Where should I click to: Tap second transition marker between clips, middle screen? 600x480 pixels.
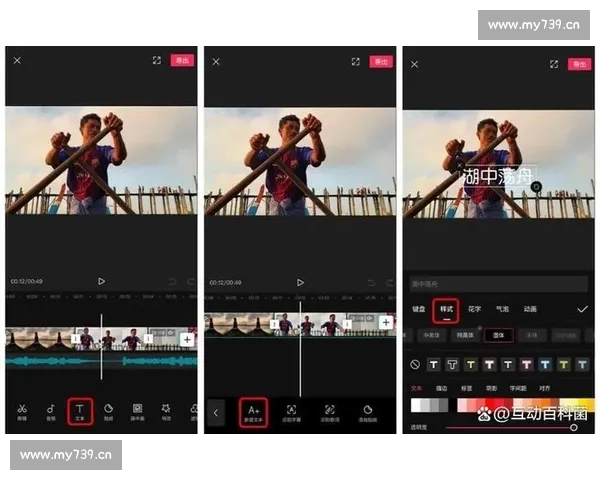pyautogui.click(x=347, y=324)
